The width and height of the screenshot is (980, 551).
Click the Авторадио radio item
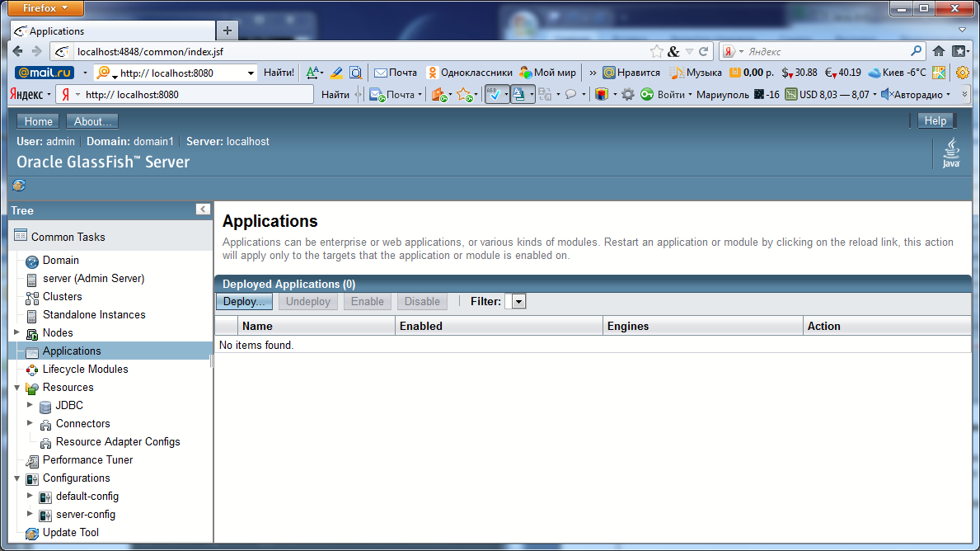[912, 94]
